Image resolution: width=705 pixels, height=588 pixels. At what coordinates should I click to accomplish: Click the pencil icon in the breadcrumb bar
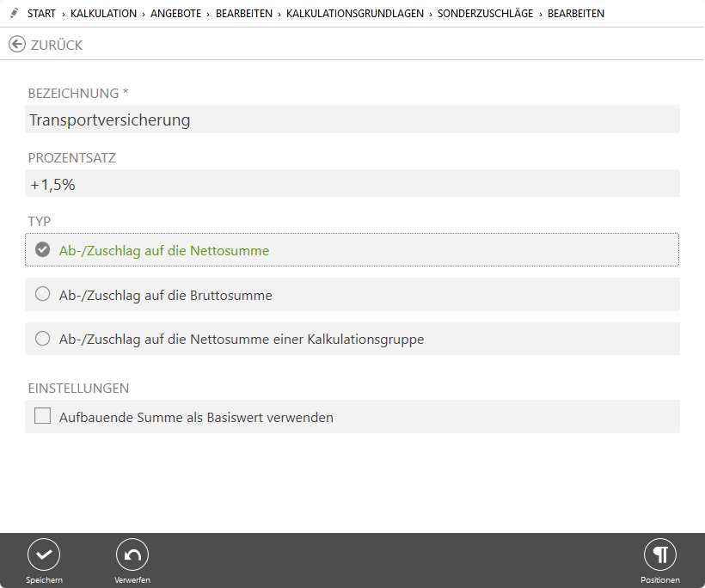point(14,14)
